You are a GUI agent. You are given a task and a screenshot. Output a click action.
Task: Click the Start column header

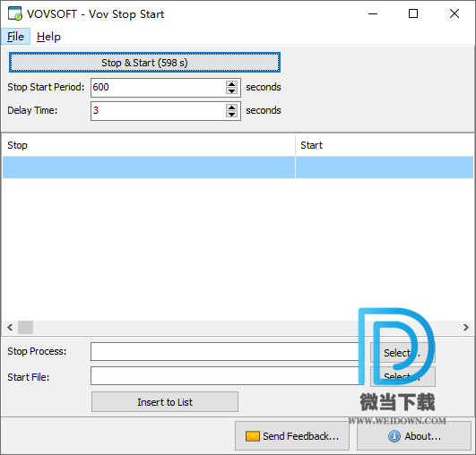[x=385, y=145]
